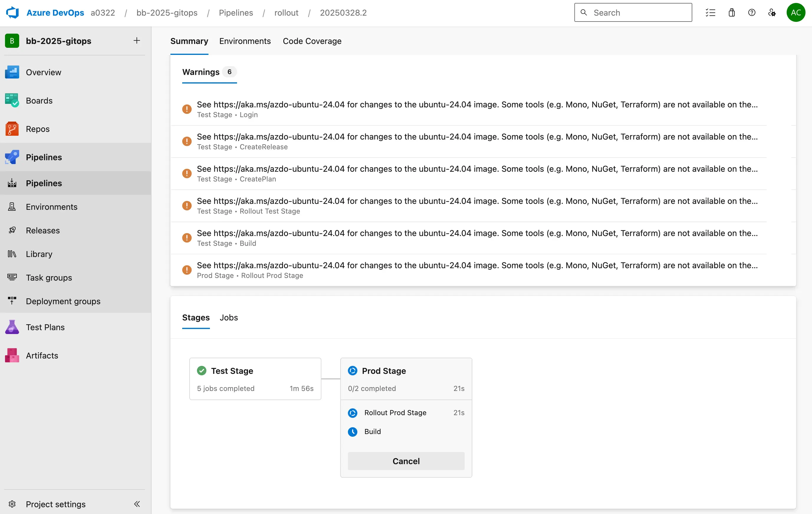Open the user settings icon
812x514 pixels.
coord(772,13)
